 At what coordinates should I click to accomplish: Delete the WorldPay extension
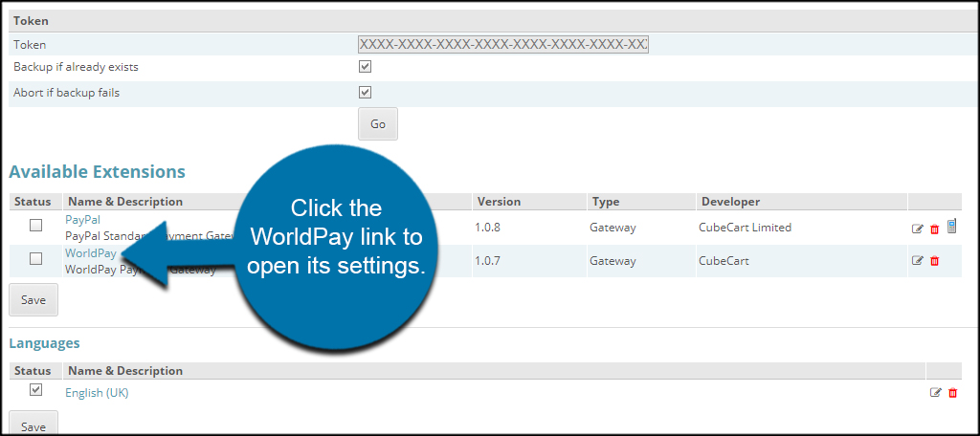tap(934, 260)
